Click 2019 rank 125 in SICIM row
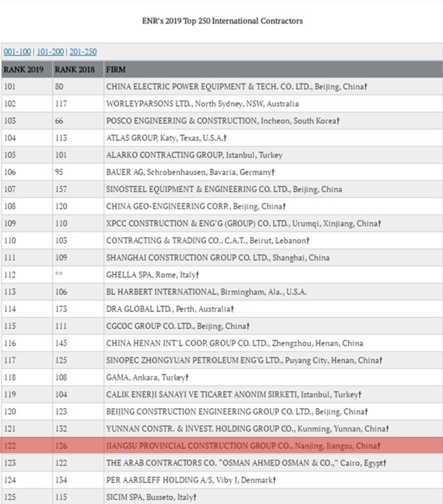Viewport: 443px width, 504px height. click(27, 497)
